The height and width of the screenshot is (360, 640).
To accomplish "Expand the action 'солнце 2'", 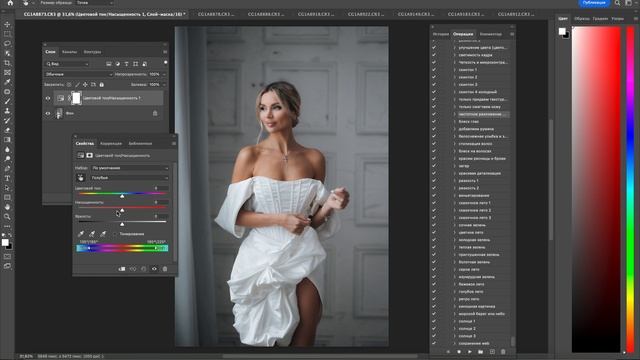I will (x=454, y=329).
